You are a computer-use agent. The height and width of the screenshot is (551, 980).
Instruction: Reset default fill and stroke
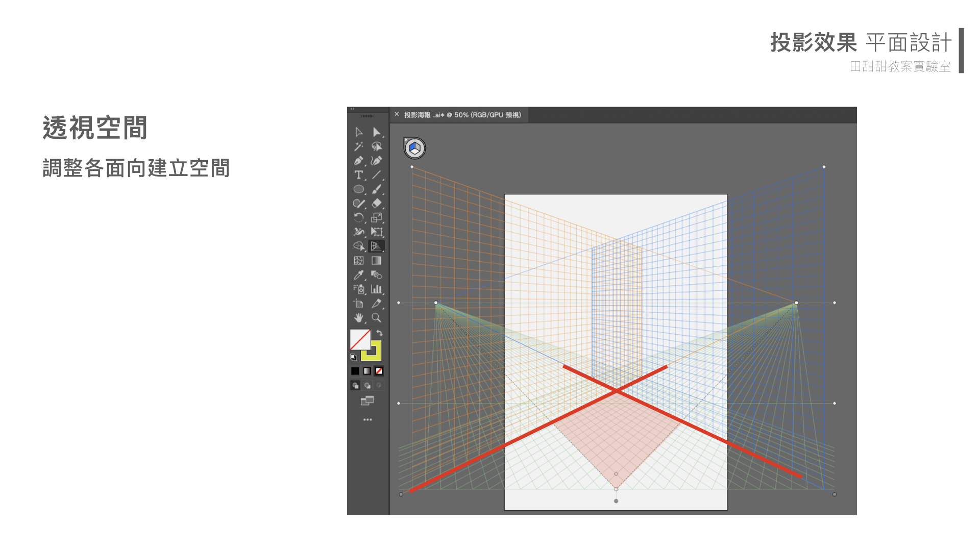pyautogui.click(x=353, y=357)
